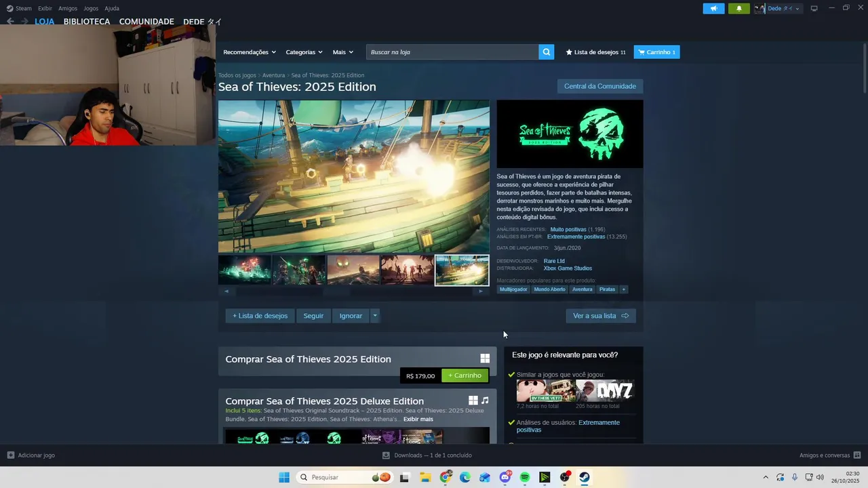Open OBS Studio from the taskbar

(565, 477)
